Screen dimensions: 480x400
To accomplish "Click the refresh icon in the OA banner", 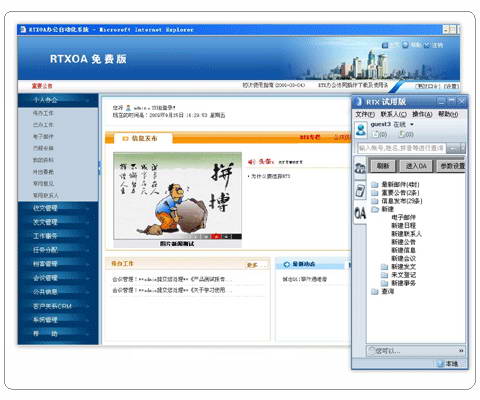I will 405,45.
